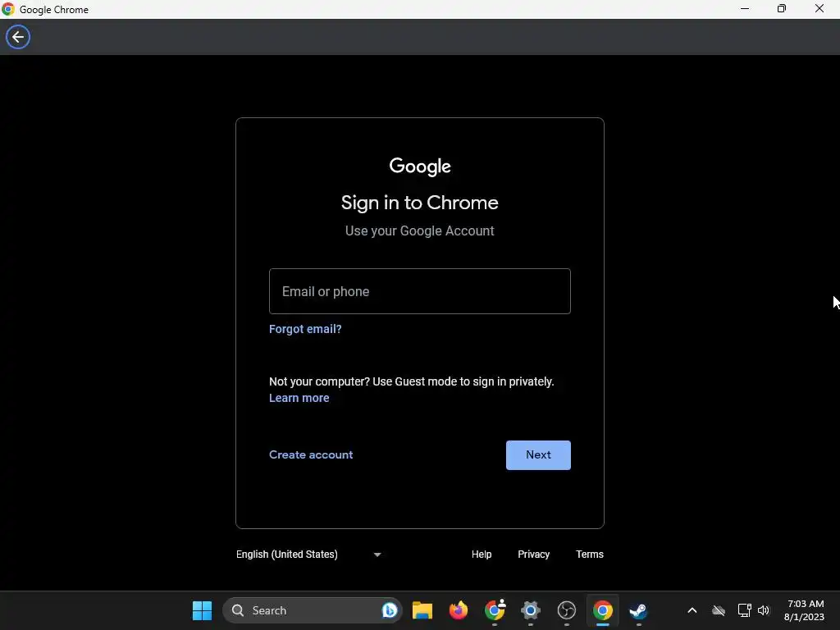840x630 pixels.
Task: Open the Windows Start menu
Action: [202, 610]
